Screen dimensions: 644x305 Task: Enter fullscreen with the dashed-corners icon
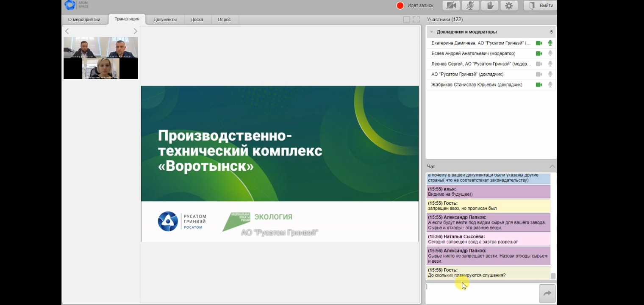(x=416, y=19)
